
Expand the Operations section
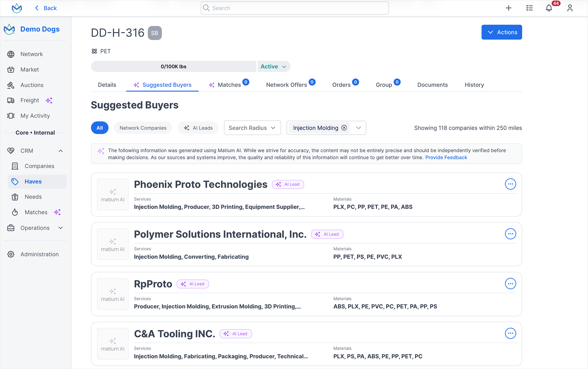tap(60, 228)
